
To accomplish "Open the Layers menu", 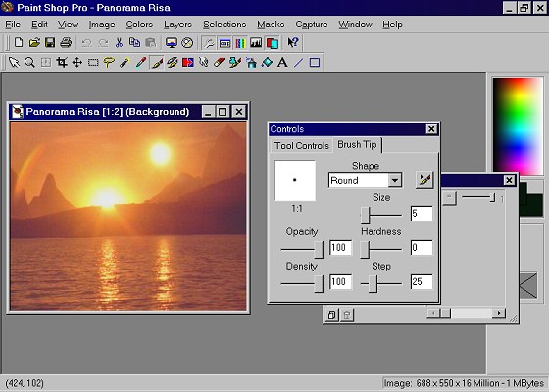I will coord(177,24).
